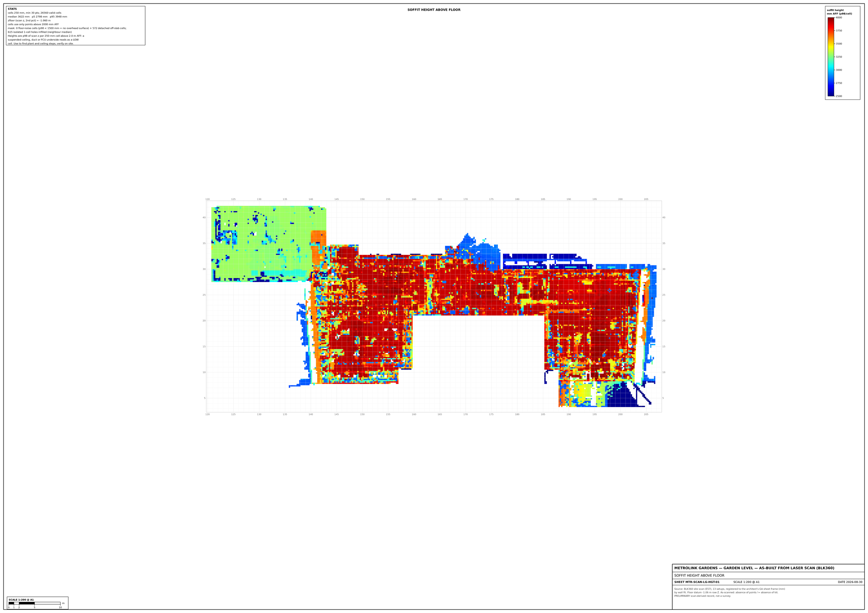Click the '3750' tick on the colorbar
The image size is (868, 613).
point(838,31)
